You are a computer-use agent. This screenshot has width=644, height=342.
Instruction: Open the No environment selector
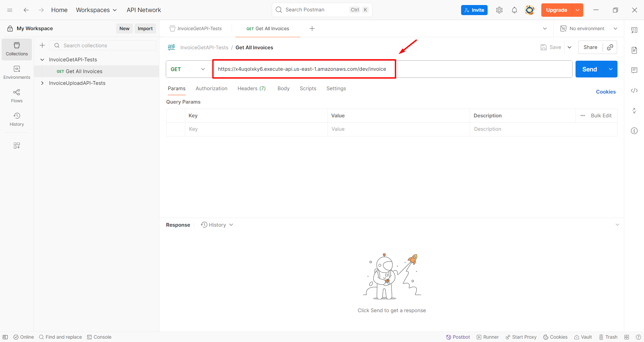587,28
